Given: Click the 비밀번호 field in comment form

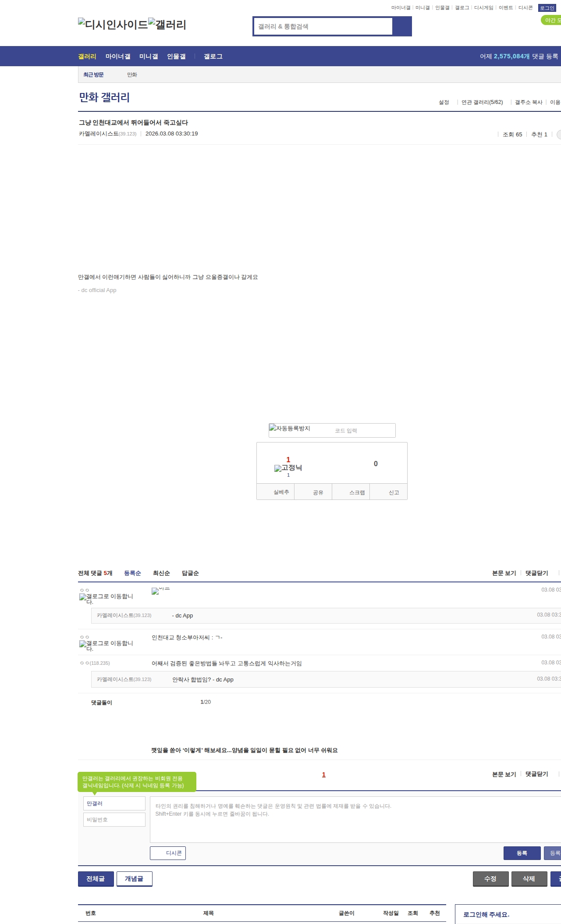Looking at the screenshot, I should 114,820.
